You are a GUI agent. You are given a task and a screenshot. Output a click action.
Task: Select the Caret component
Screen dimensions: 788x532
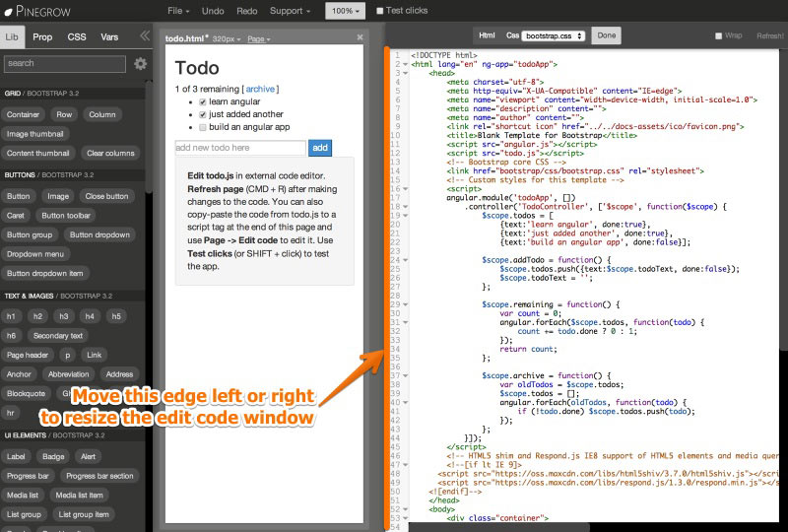[16, 215]
